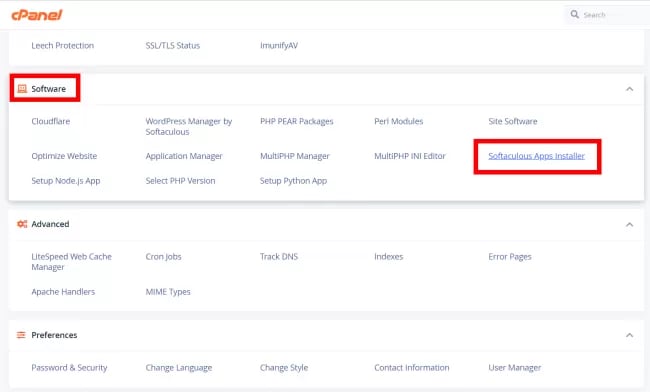Click the search magnifier icon
650x392 pixels.
[575, 15]
